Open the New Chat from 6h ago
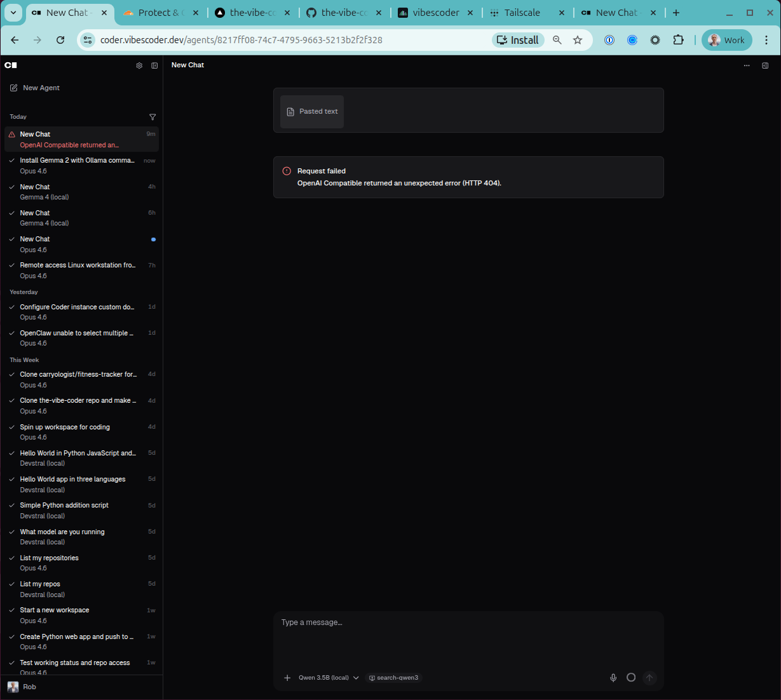781x700 pixels. [x=81, y=218]
